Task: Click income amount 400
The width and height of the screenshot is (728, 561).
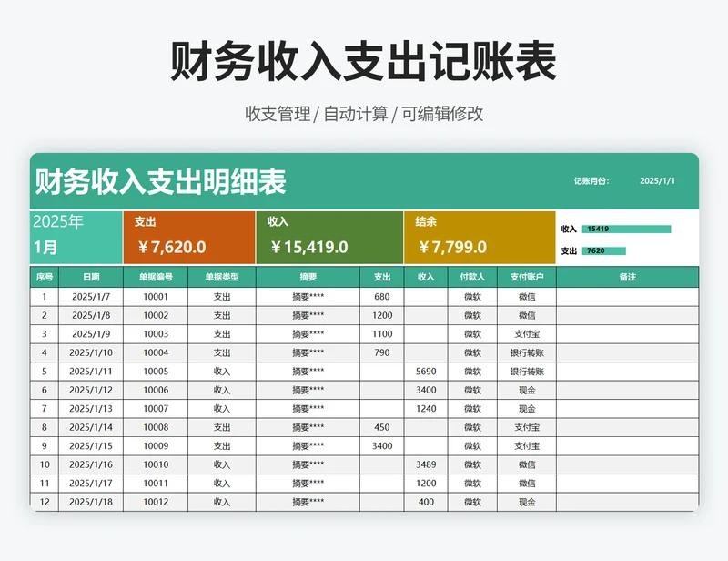Action: tap(426, 502)
